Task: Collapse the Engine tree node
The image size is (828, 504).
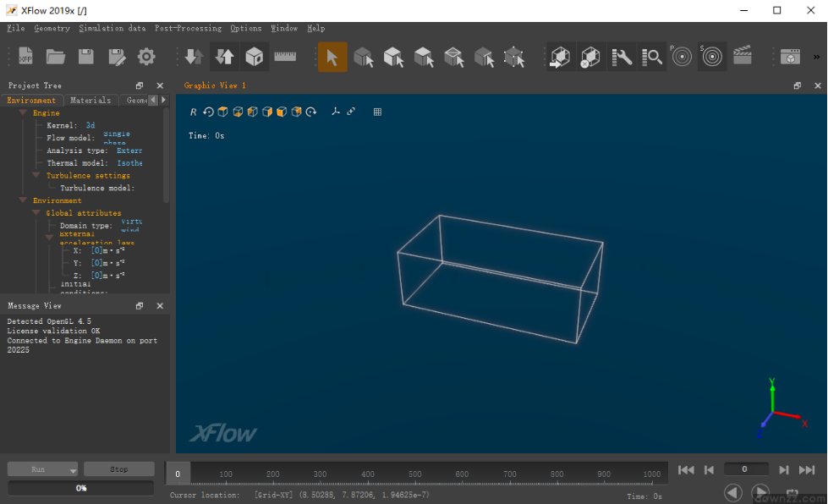Action: [23, 112]
